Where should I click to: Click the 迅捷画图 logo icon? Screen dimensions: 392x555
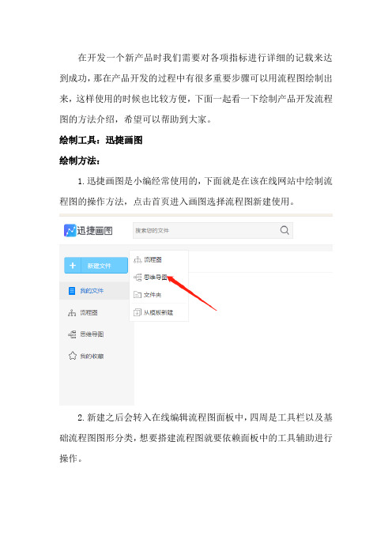tap(70, 230)
